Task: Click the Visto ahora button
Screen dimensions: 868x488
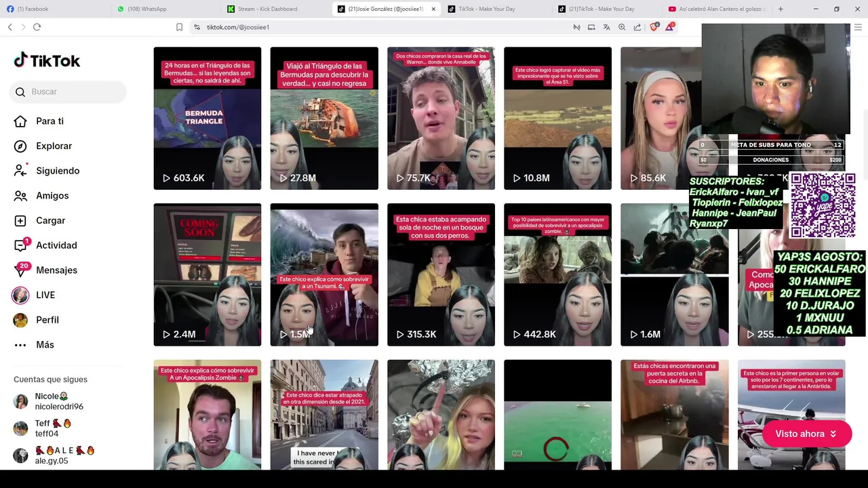Action: [x=807, y=434]
